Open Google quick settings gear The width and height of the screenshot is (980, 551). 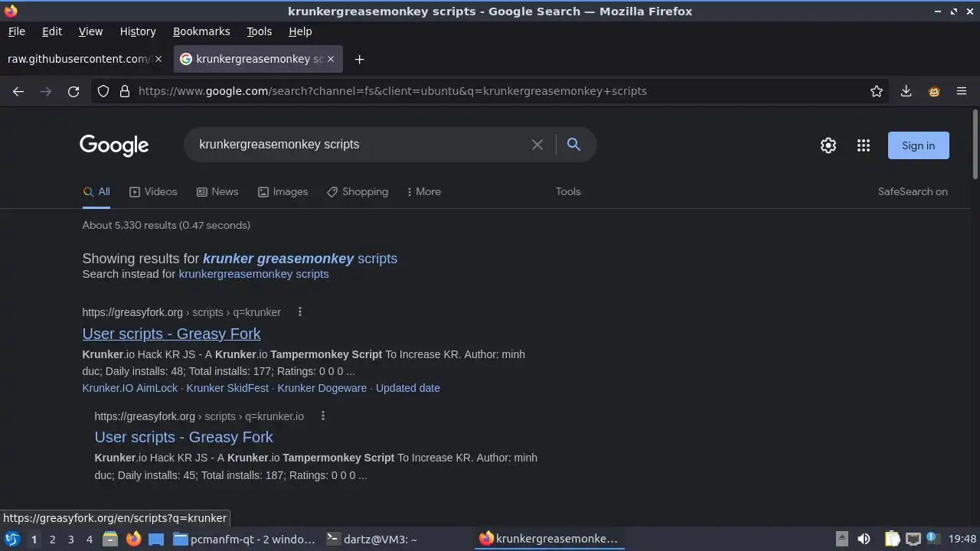[x=828, y=145]
